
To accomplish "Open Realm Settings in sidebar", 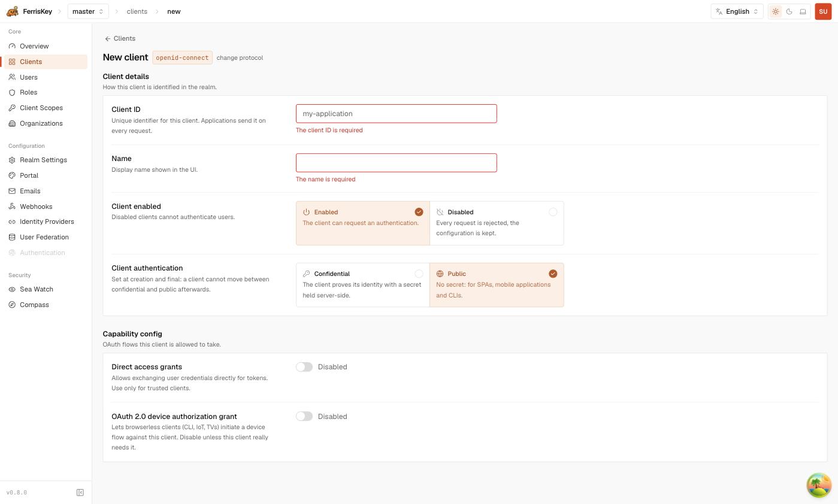I will pyautogui.click(x=46, y=160).
